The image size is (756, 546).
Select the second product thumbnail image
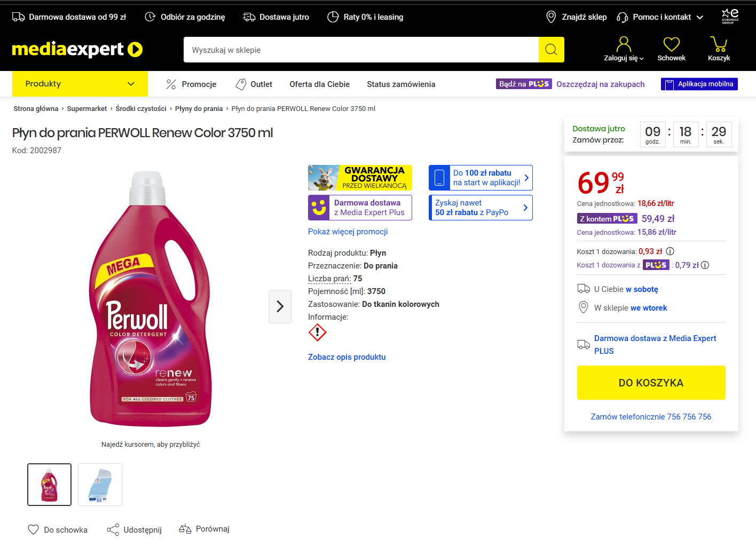pyautogui.click(x=100, y=485)
